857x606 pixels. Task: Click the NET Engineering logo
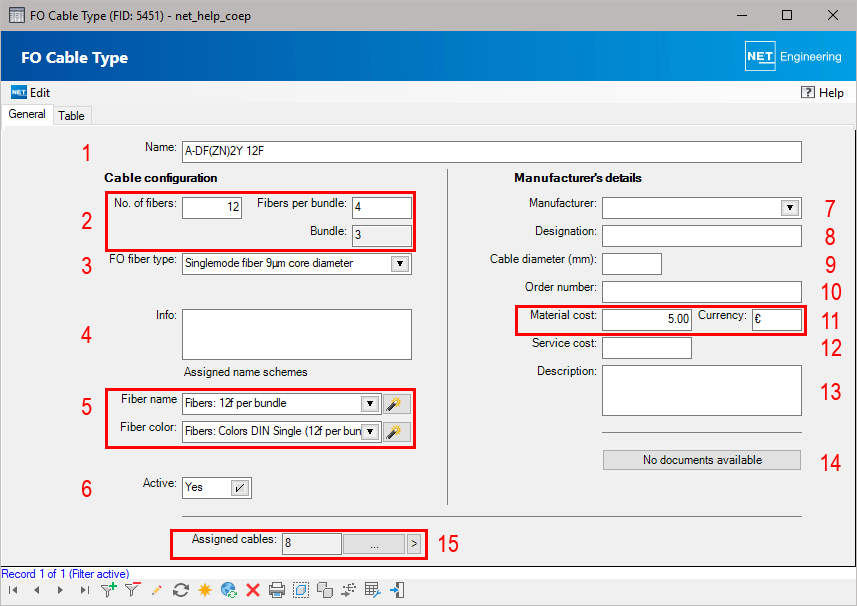click(793, 56)
